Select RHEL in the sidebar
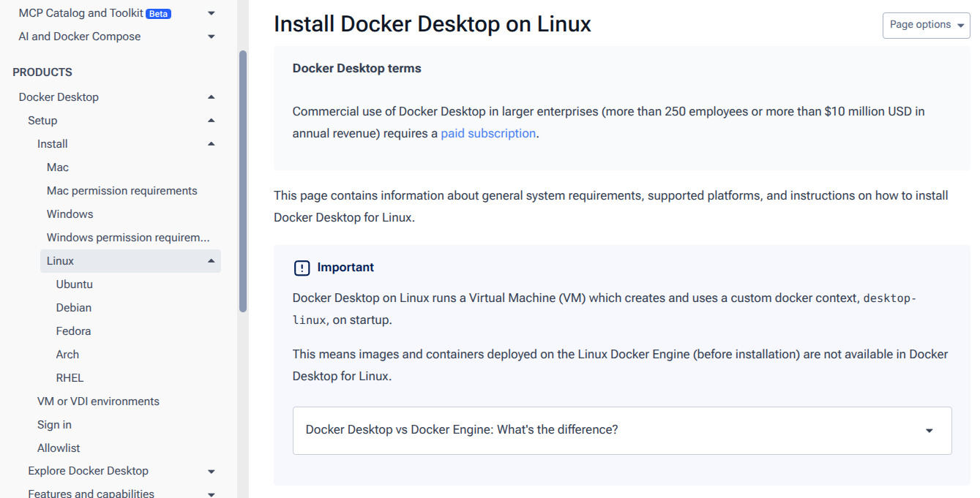Screen dimensions: 980x498 point(70,378)
